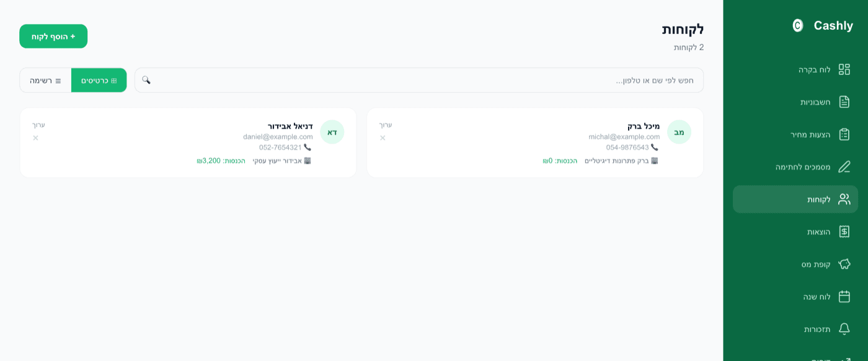Select the documents-to-sign pen icon
The width and height of the screenshot is (868, 361).
(844, 167)
